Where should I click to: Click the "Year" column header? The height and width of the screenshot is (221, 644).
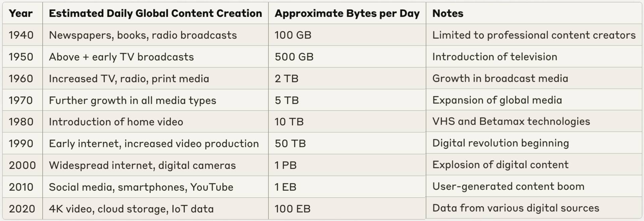tap(21, 13)
